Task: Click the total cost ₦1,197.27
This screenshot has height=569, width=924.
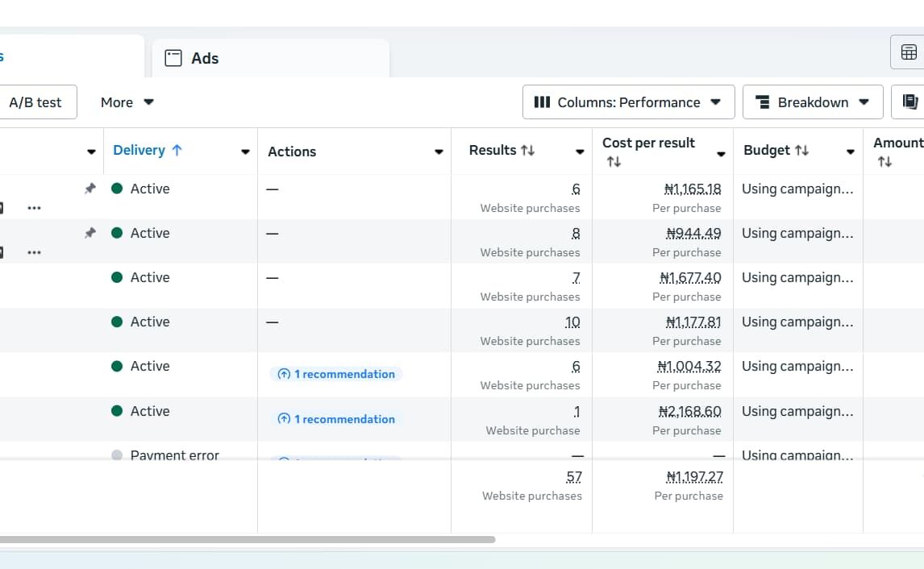Action: point(695,477)
